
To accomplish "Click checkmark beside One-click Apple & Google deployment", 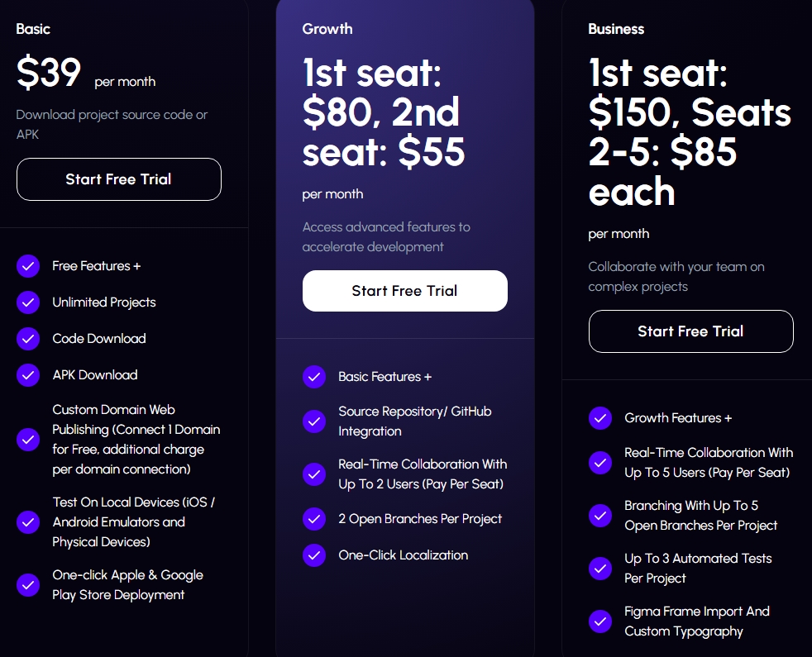I will (x=28, y=585).
